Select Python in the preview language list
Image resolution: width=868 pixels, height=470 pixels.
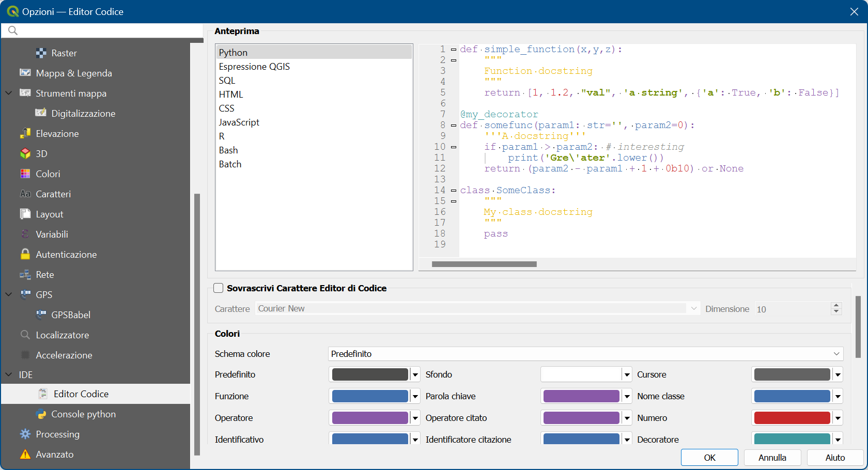tap(314, 52)
